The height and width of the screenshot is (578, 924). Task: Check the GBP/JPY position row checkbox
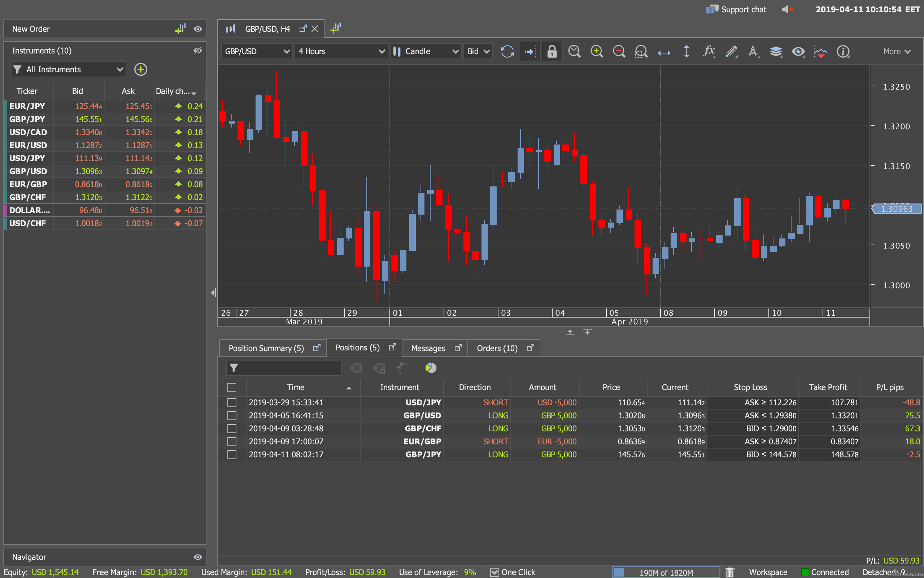point(232,454)
